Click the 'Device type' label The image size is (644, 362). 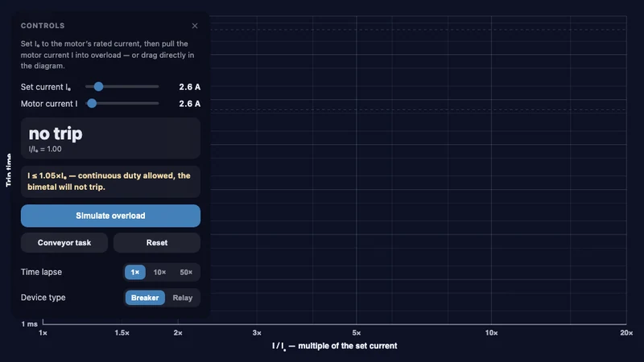43,298
